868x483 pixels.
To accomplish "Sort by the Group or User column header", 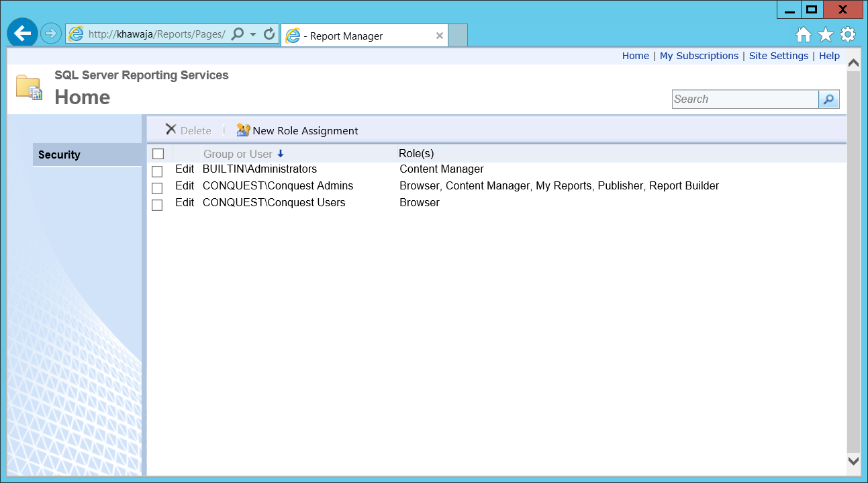I will point(238,154).
